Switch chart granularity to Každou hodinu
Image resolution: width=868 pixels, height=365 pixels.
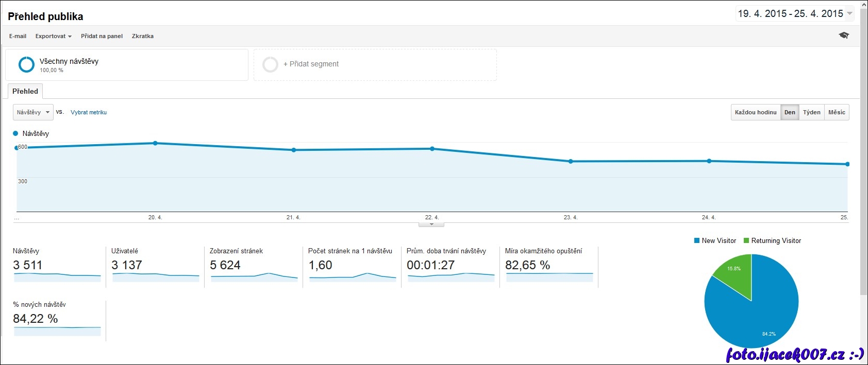click(x=756, y=112)
